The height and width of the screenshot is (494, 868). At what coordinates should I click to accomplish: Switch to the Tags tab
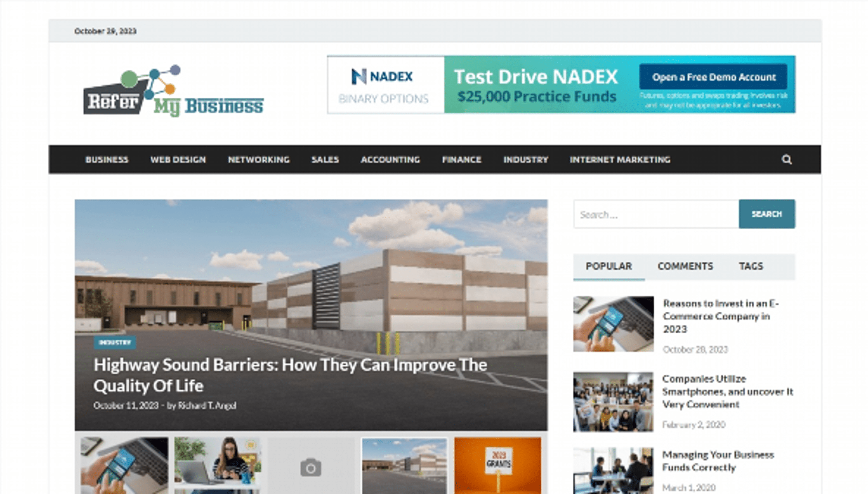[x=751, y=266]
